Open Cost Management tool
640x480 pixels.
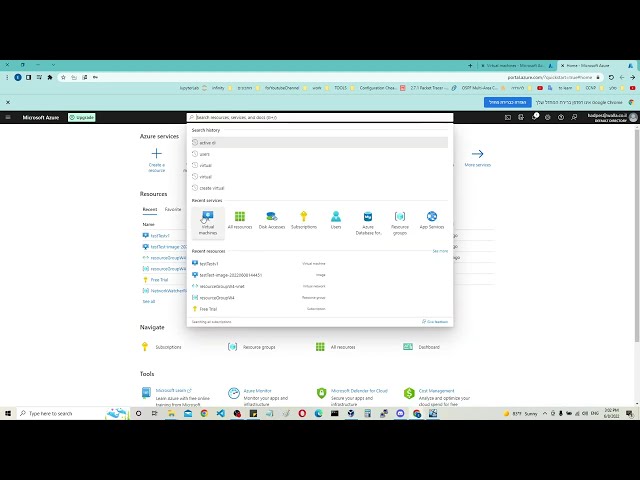coord(436,391)
